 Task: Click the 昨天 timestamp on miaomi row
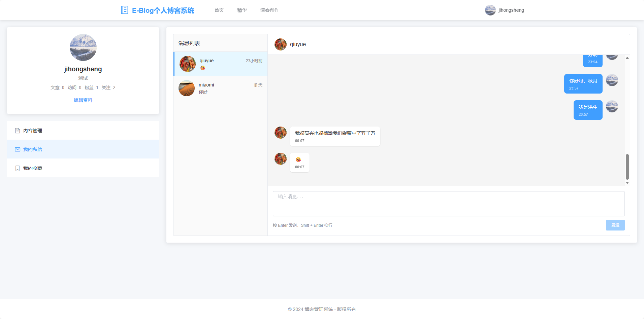(x=258, y=85)
